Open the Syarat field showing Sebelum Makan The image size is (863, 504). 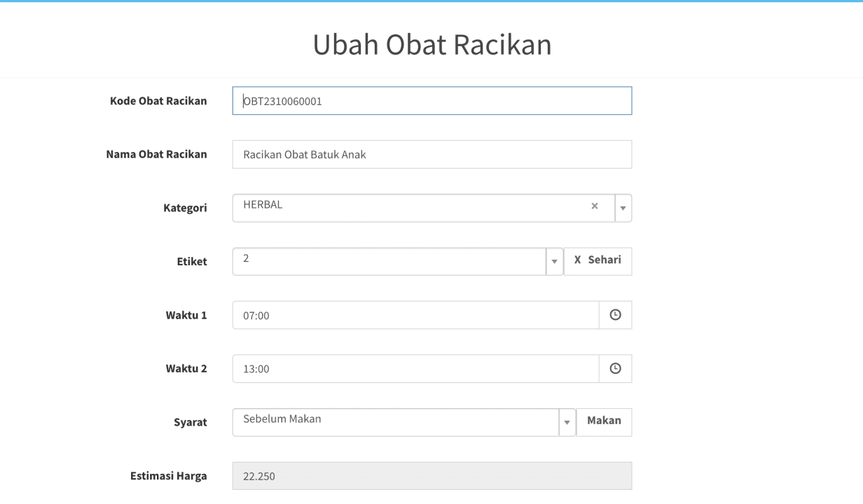pyautogui.click(x=404, y=422)
